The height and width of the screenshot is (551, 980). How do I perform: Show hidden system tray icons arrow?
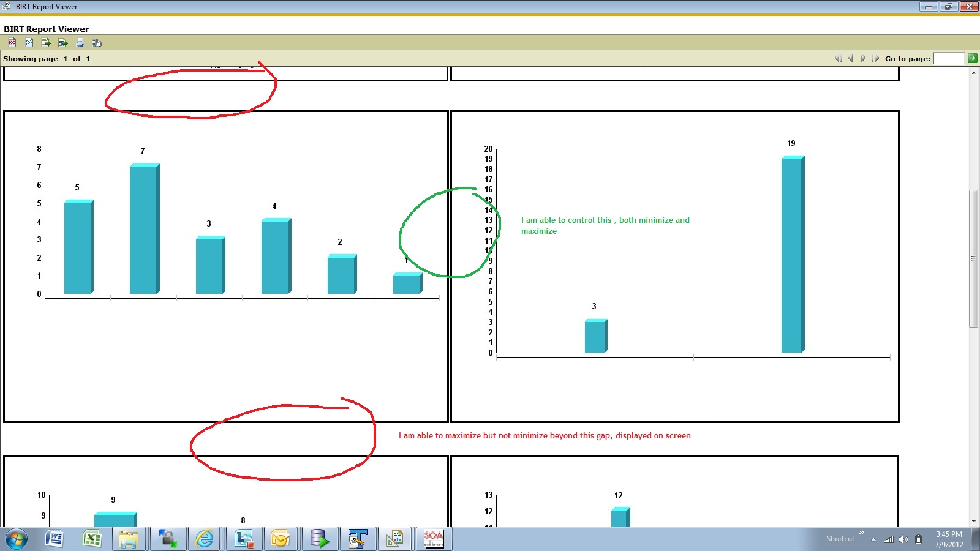point(873,539)
